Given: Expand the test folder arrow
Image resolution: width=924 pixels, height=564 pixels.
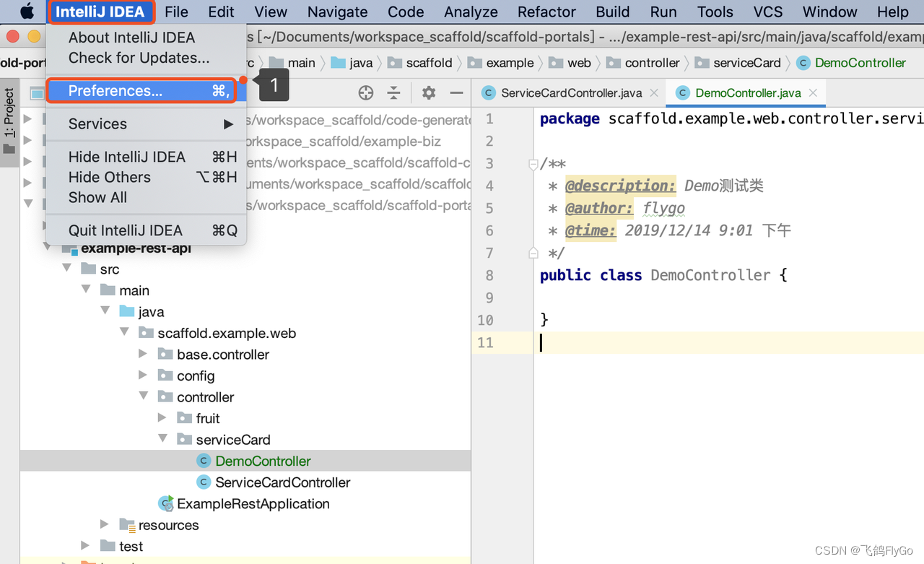Looking at the screenshot, I should tap(86, 545).
